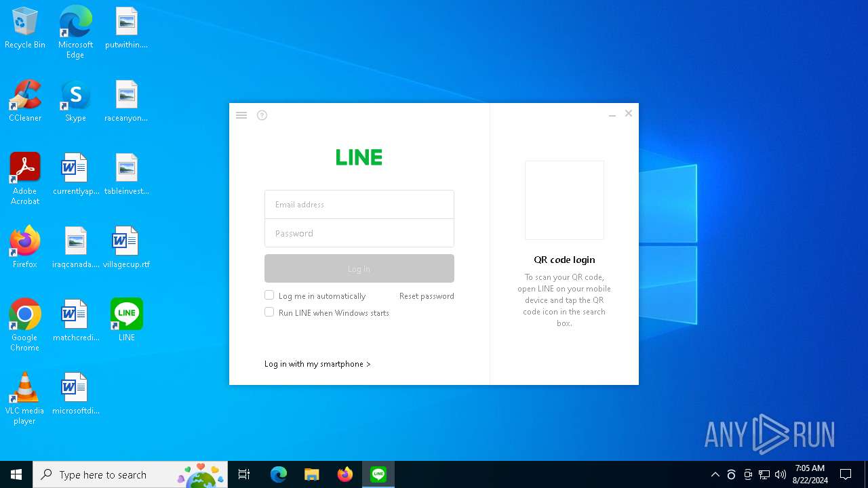Click the Password field
868x488 pixels.
(359, 233)
